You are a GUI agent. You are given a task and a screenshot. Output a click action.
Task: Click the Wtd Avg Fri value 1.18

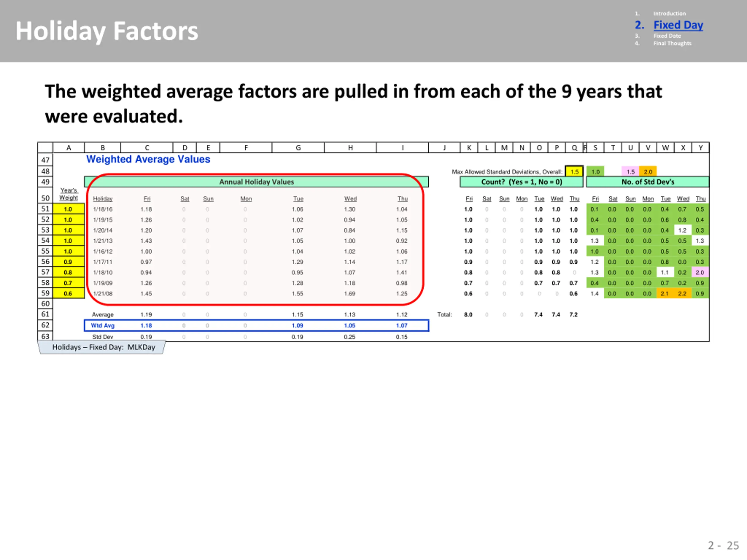pyautogui.click(x=146, y=325)
